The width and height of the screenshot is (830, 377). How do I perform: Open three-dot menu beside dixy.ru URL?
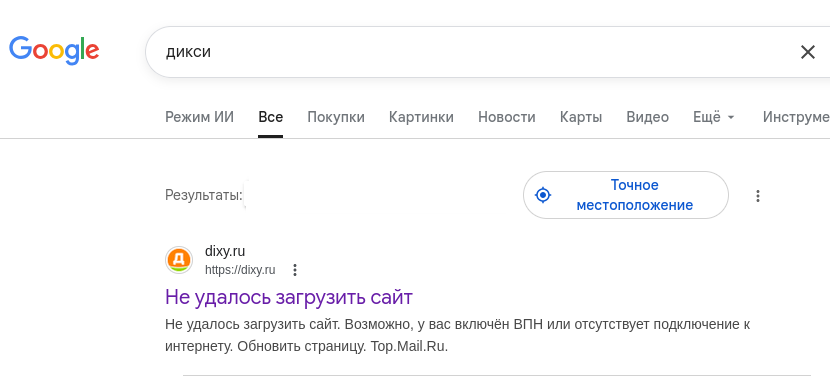point(295,270)
